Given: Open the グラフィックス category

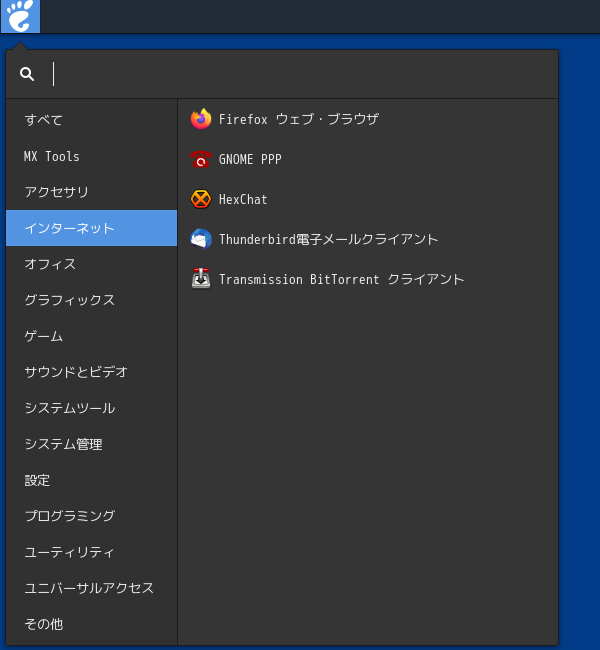Looking at the screenshot, I should tap(92, 300).
